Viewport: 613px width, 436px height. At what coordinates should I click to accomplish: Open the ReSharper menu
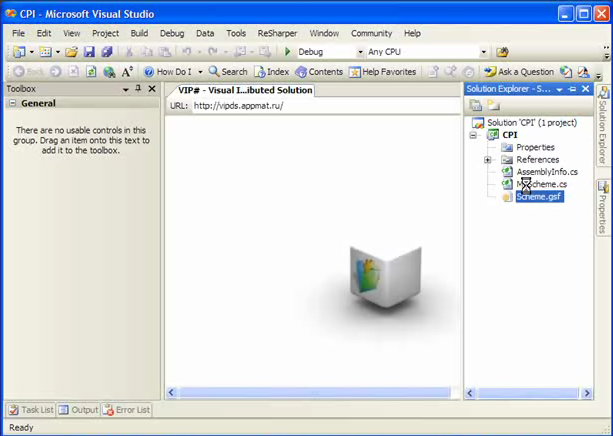[277, 33]
